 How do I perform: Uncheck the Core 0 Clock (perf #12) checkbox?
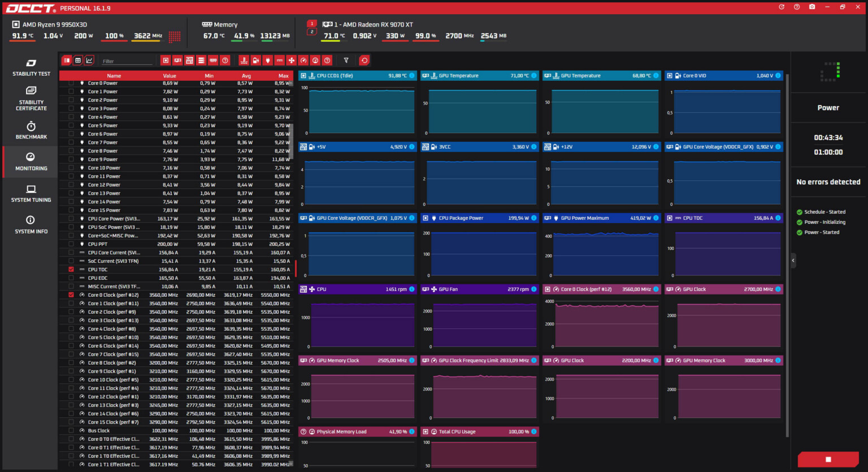71,295
